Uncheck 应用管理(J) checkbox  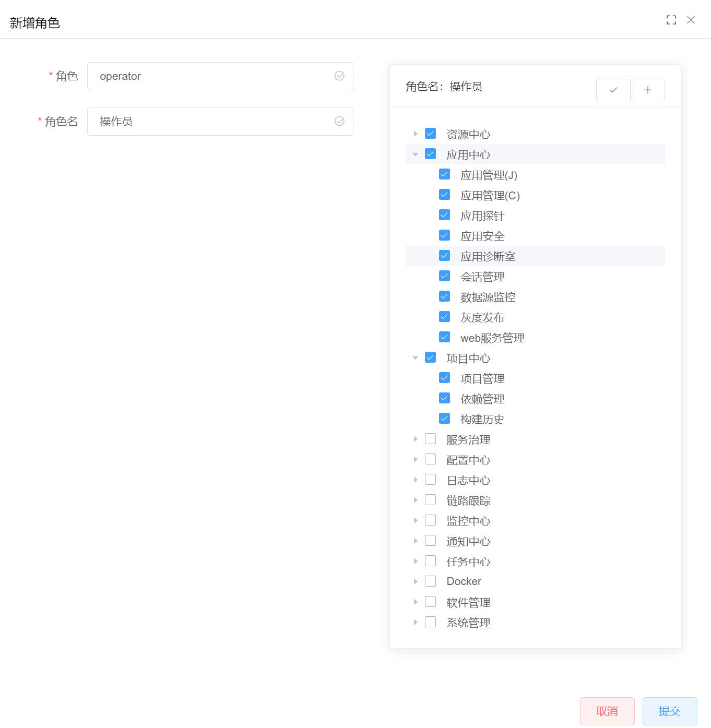point(444,174)
